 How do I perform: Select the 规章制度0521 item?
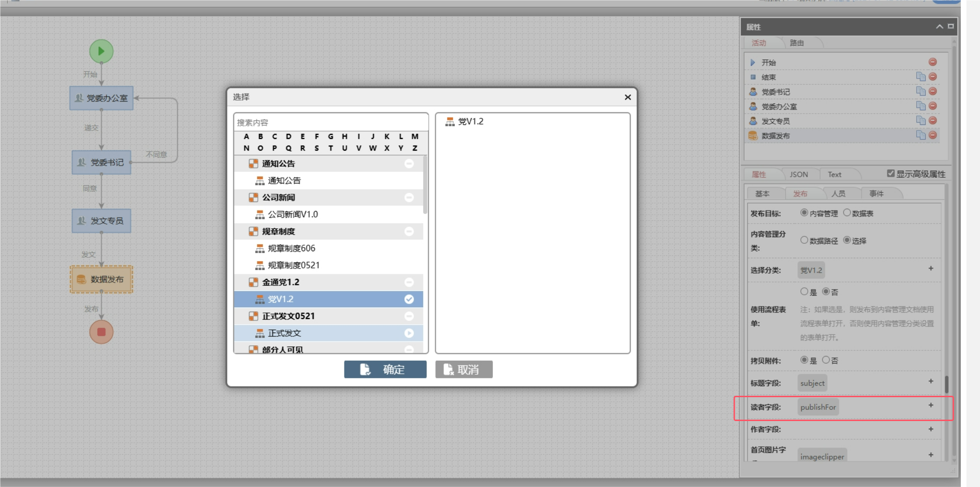tap(329, 265)
